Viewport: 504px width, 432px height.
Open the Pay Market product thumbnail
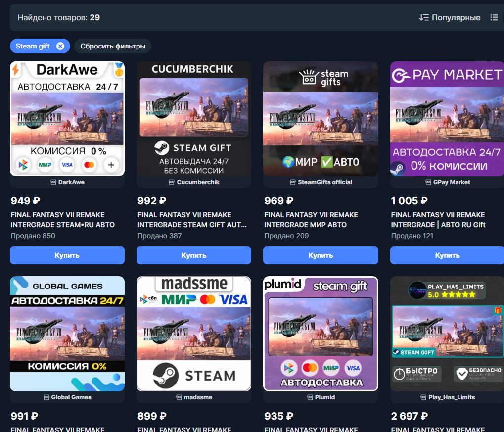(447, 119)
